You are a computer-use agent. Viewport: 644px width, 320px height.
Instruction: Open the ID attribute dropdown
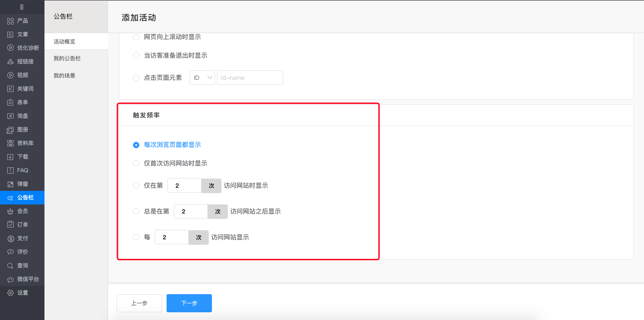(x=202, y=77)
